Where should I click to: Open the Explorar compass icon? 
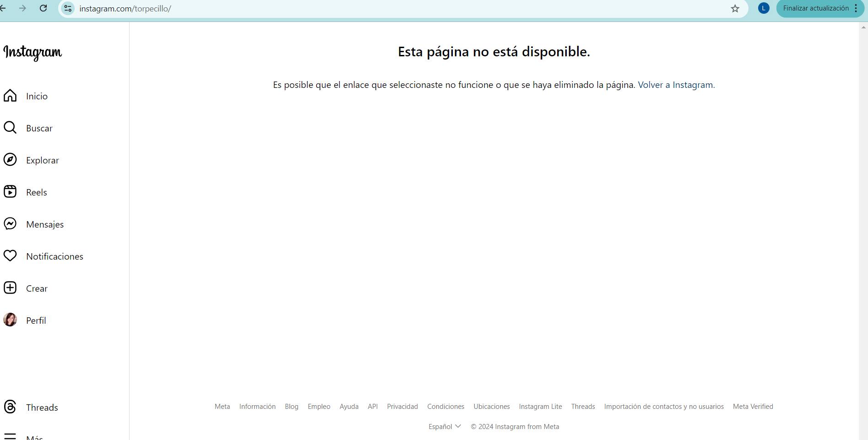[x=10, y=160]
